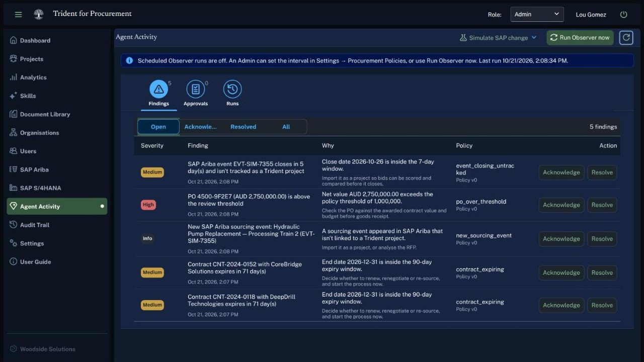Click the Audit Trail history icon
This screenshot has width=644, height=362.
pos(14,225)
